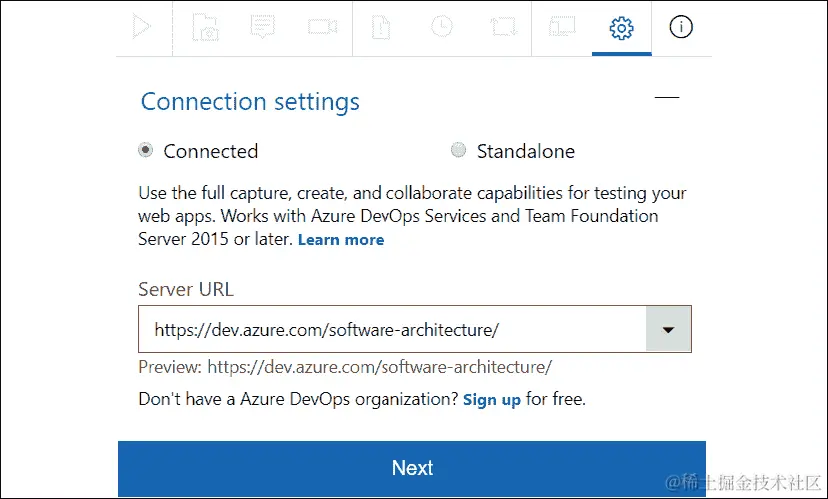828x499 pixels.
Task: Click the Next button
Action: click(x=412, y=468)
